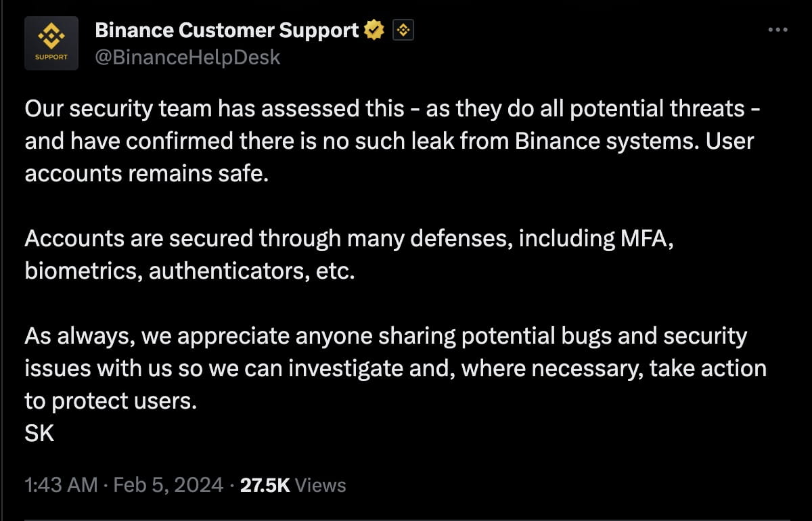
Task: Click the SK signature line
Action: (39, 433)
